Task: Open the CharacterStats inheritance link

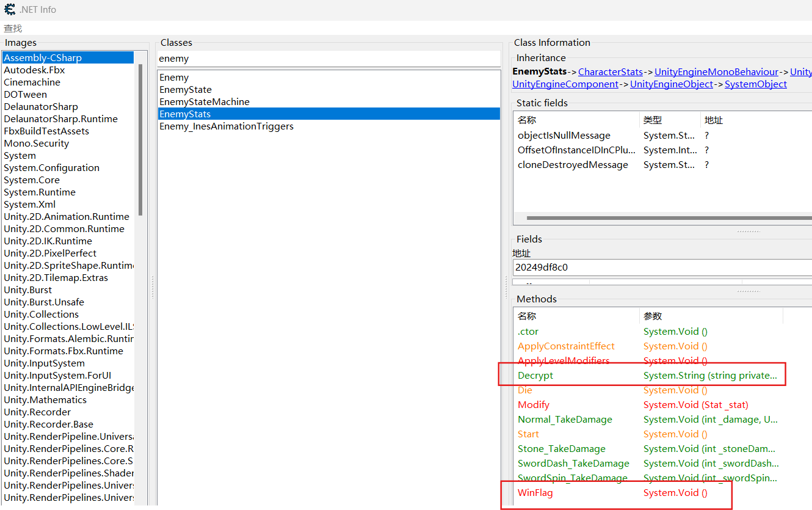Action: 610,72
